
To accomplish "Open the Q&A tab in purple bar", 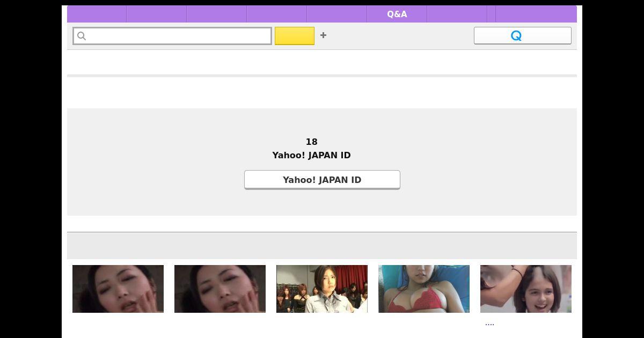I will click(397, 14).
